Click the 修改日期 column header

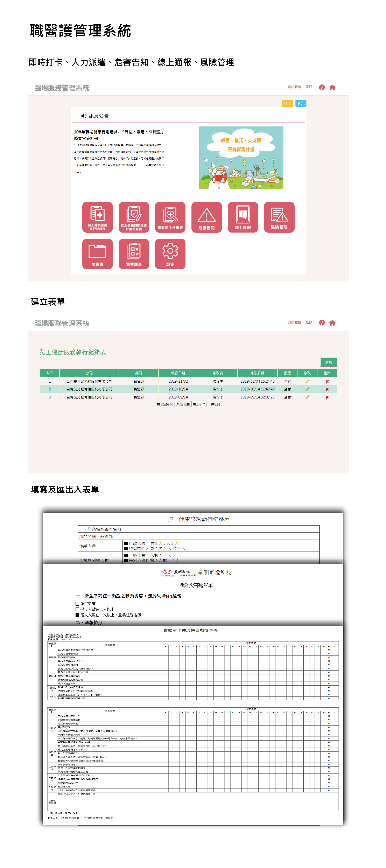(x=257, y=373)
